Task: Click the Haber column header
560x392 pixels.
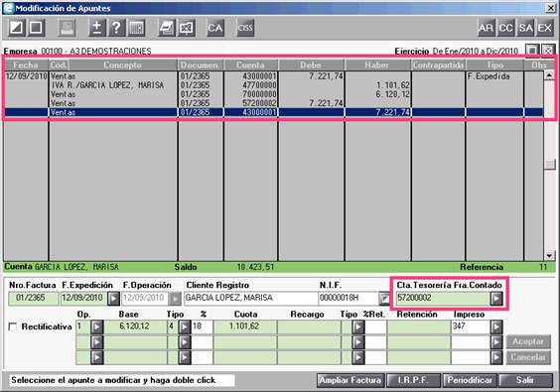Action: tap(377, 65)
